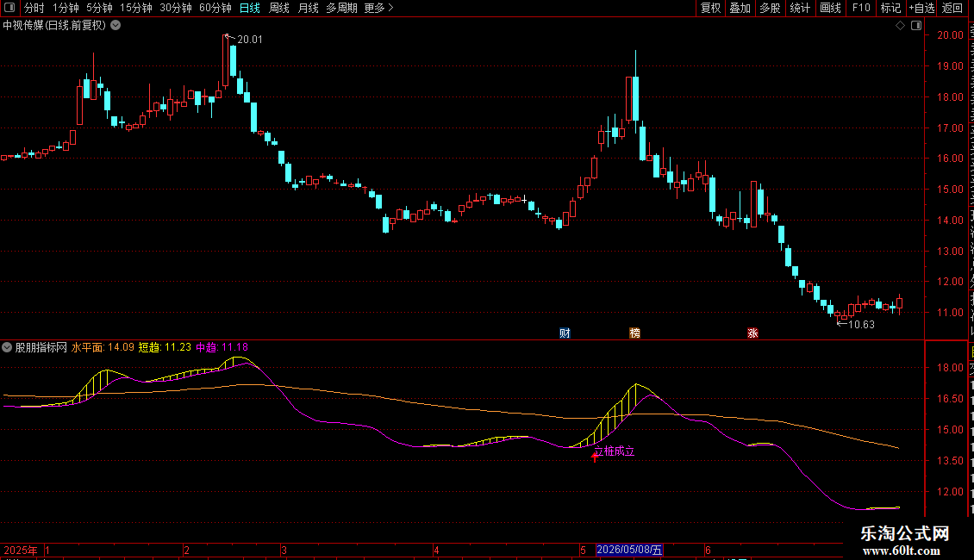Viewport: 974px width, 560px height.
Task: Switch to 周线 weekly chart
Action: pyautogui.click(x=279, y=8)
